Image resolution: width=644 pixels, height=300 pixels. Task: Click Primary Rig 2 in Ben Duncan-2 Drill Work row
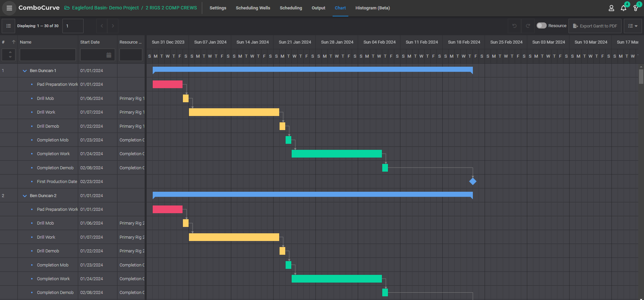(132, 237)
